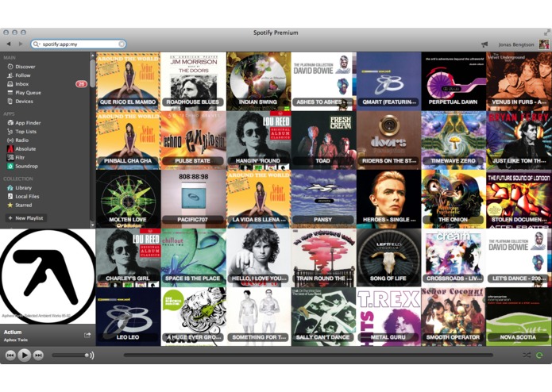Open the Perpetual Dawn tile
The height and width of the screenshot is (392, 552).
(454, 82)
